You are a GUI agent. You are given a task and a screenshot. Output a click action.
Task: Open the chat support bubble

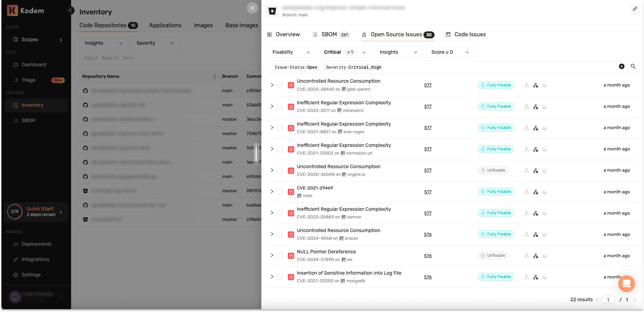[x=626, y=283]
